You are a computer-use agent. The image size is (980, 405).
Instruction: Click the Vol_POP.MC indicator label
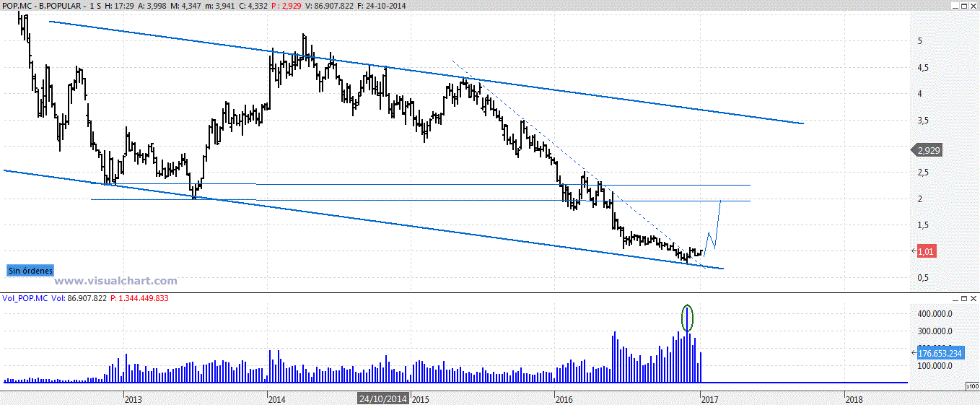click(x=25, y=297)
